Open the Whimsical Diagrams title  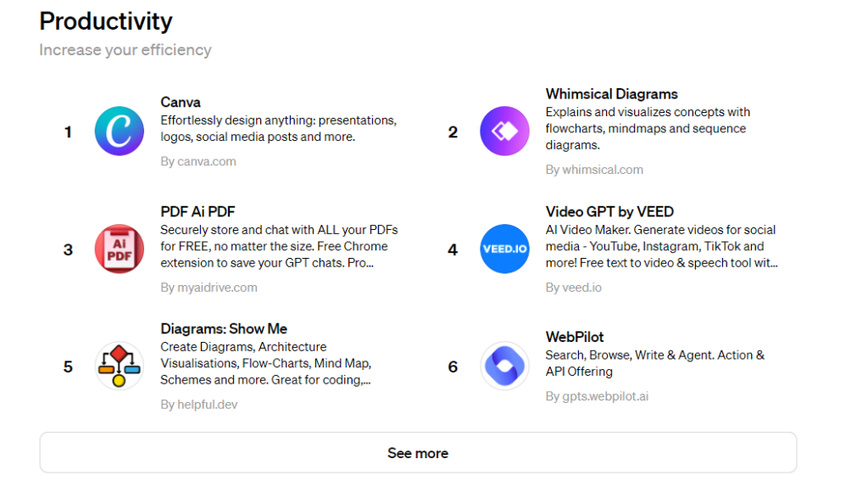click(x=611, y=94)
